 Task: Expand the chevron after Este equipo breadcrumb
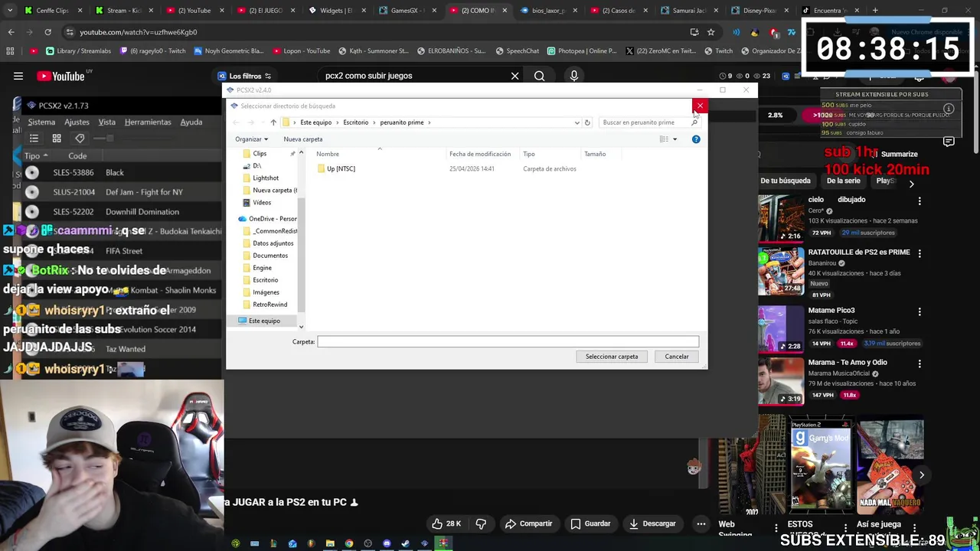[338, 122]
